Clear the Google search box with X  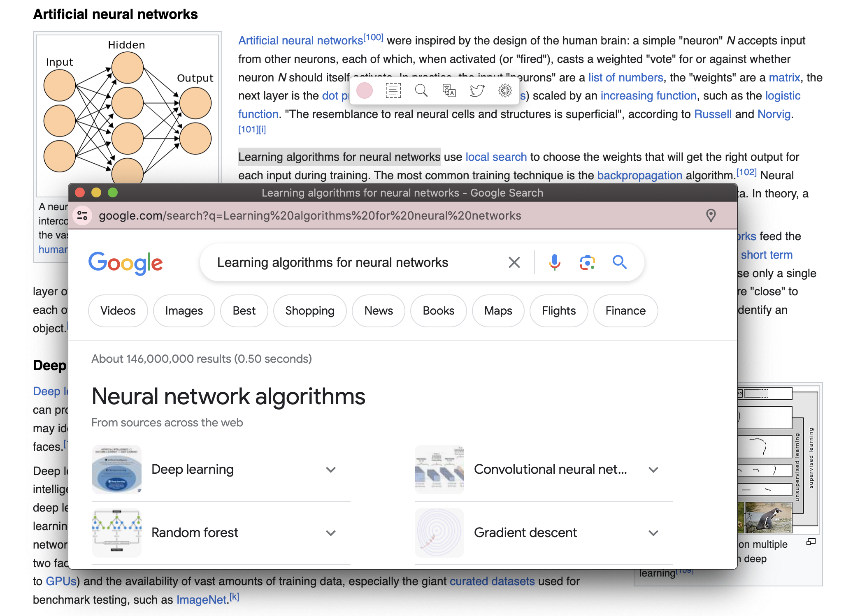(514, 262)
